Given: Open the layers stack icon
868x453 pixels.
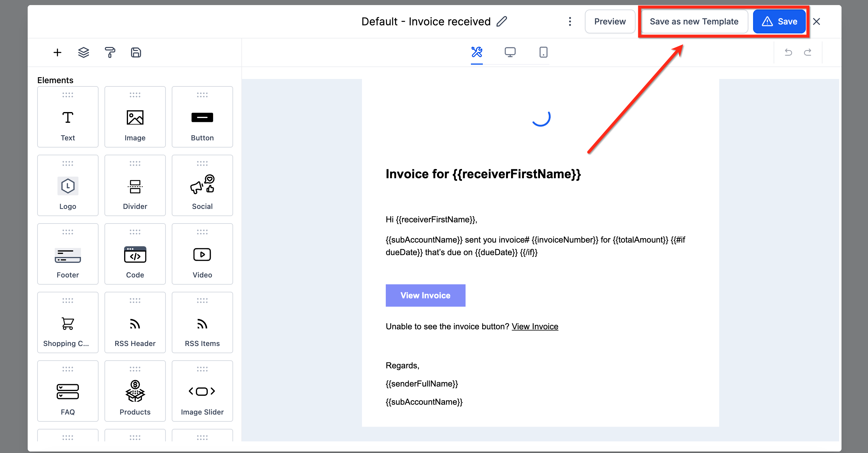Looking at the screenshot, I should [84, 52].
